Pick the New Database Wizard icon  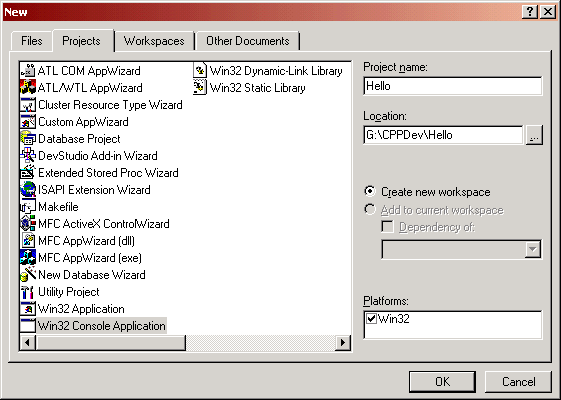28,274
